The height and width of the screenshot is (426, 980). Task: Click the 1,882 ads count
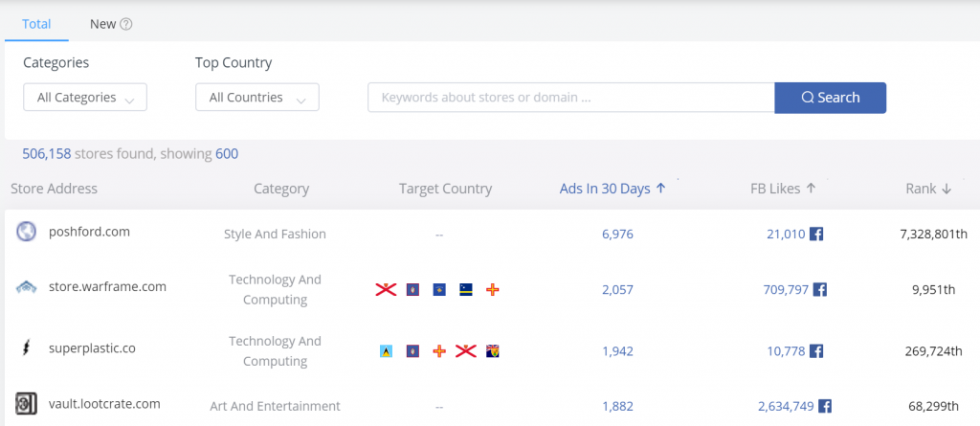(x=617, y=406)
